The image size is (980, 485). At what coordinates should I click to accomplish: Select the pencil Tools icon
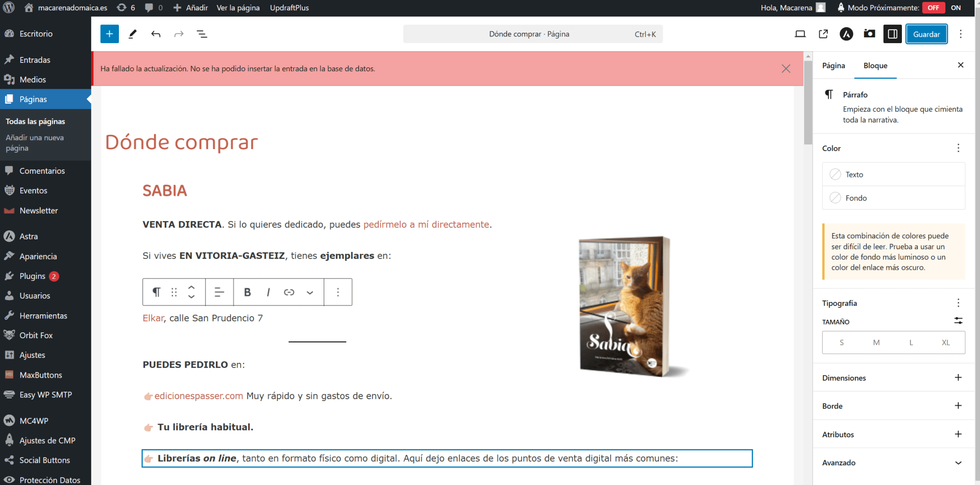coord(132,34)
